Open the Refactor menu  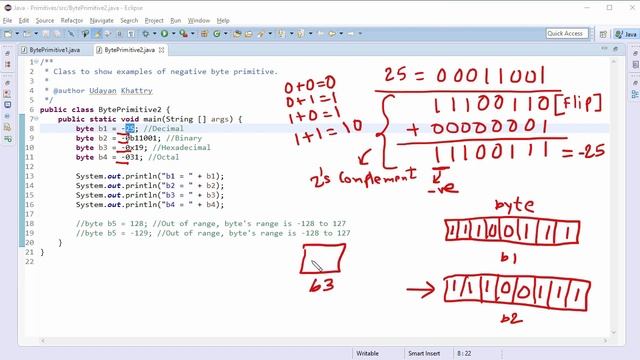(72, 20)
